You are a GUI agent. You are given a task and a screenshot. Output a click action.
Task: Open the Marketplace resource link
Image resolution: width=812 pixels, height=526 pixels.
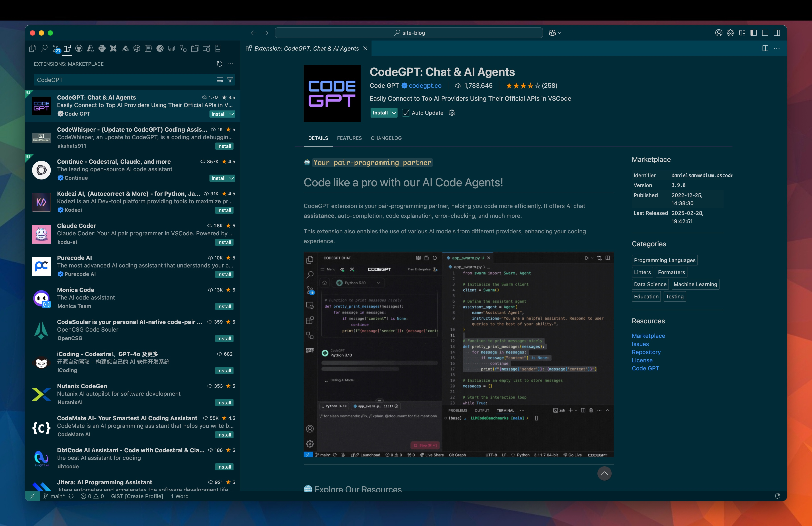(648, 336)
